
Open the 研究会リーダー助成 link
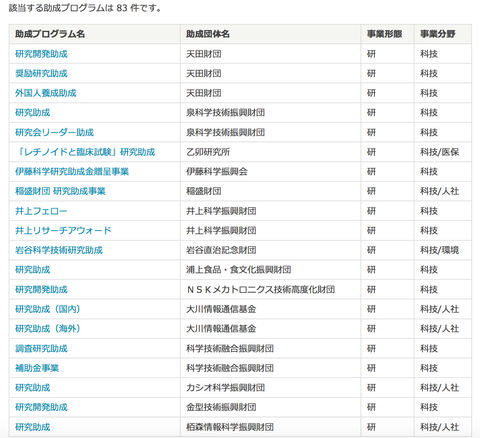click(x=54, y=132)
